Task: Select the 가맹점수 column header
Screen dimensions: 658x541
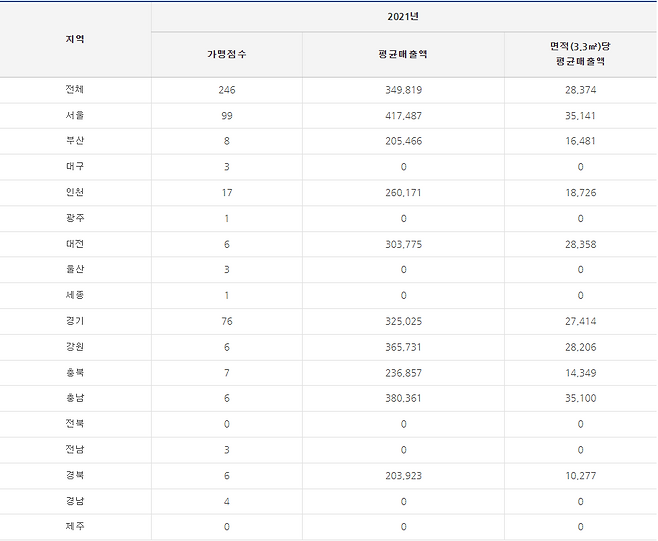Action: (x=226, y=54)
